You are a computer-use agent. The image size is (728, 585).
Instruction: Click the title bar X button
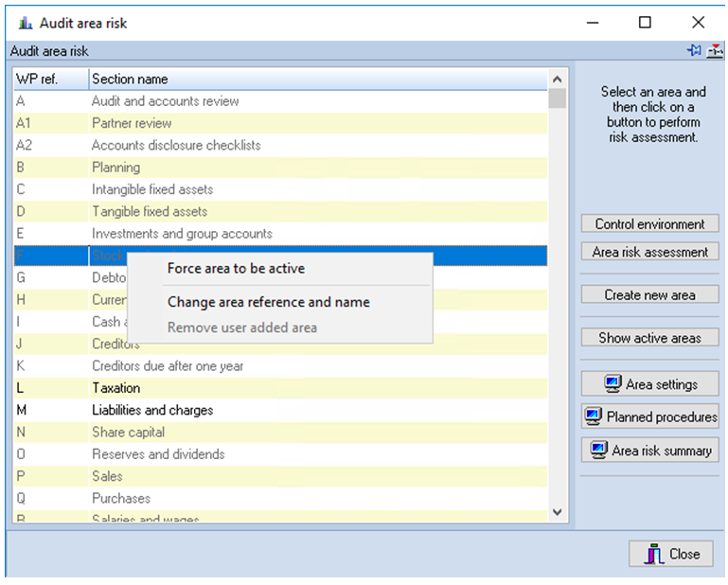coord(698,23)
